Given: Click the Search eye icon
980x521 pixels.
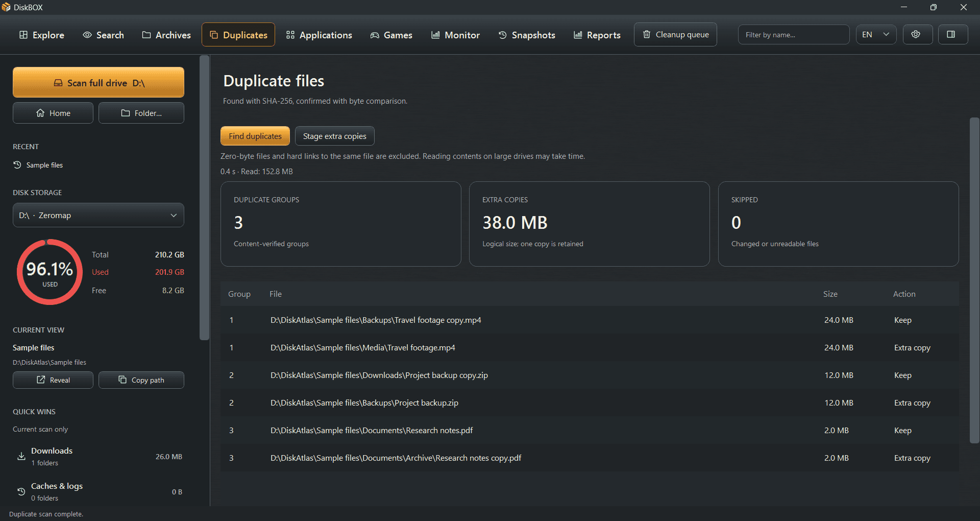Looking at the screenshot, I should 87,35.
